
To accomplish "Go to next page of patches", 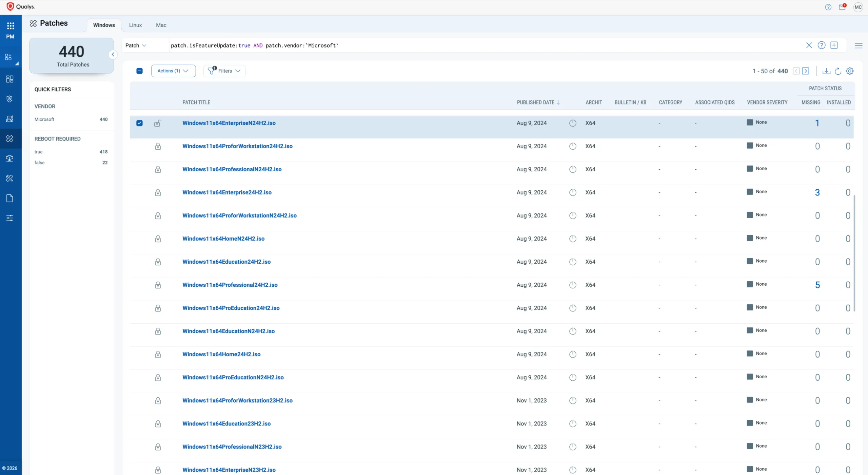I will pyautogui.click(x=806, y=71).
